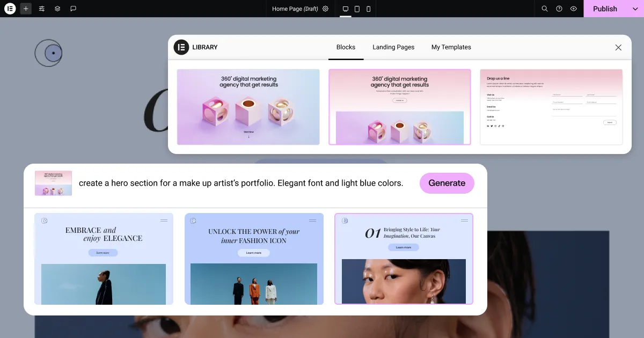This screenshot has height=338, width=644.
Task: Click the AI prompt text field
Action: point(241,183)
